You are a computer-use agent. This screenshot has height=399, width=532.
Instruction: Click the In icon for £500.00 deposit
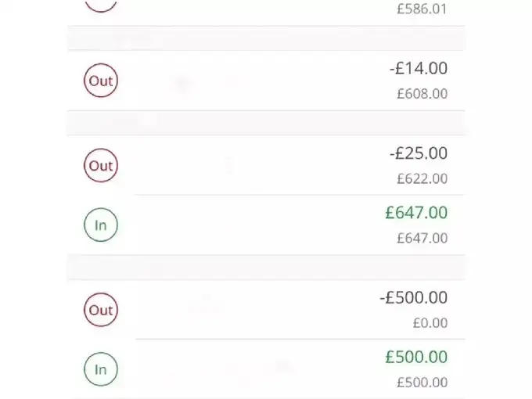101,369
